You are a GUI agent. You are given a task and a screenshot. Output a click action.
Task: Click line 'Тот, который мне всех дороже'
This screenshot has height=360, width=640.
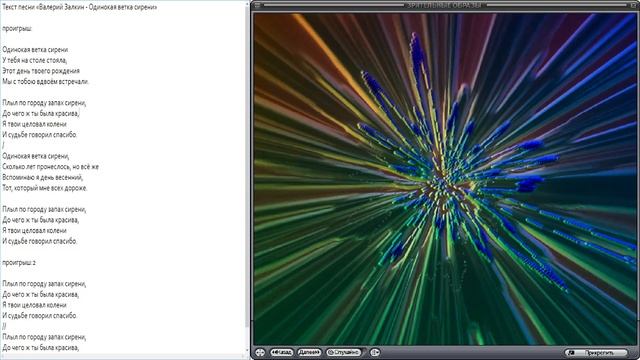45,188
